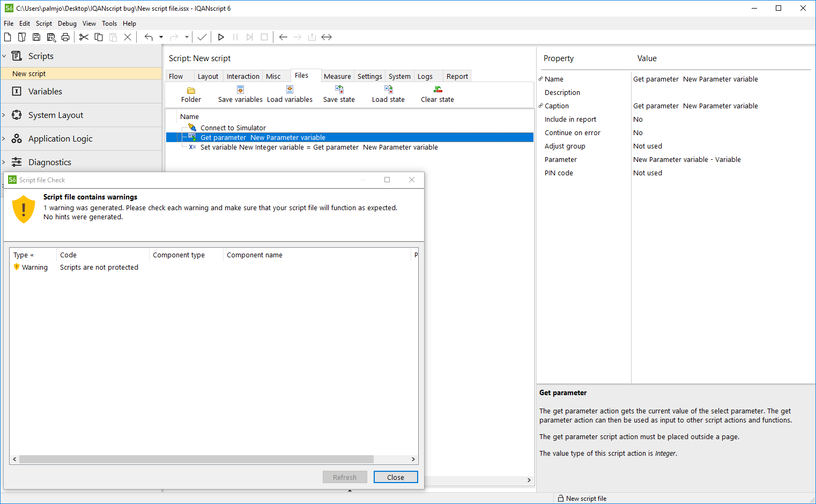The height and width of the screenshot is (504, 816).
Task: Open the undo history dropdown arrow
Action: 161,37
